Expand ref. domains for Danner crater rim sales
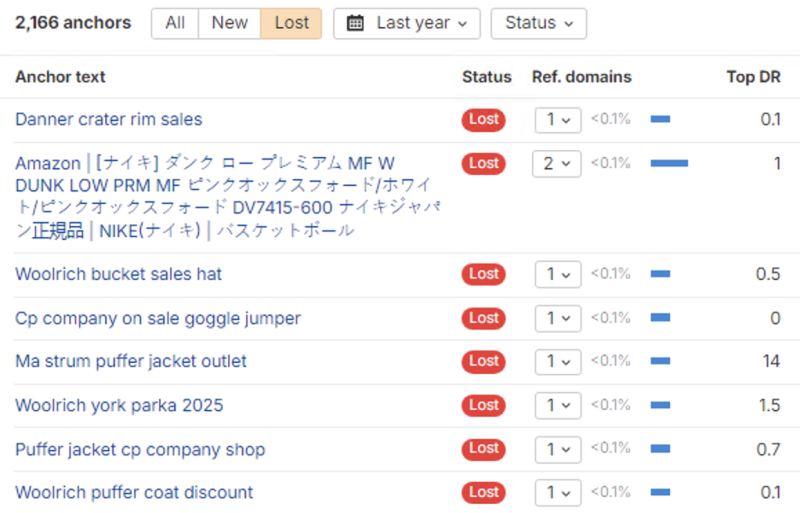The width and height of the screenshot is (800, 513). coord(556,120)
